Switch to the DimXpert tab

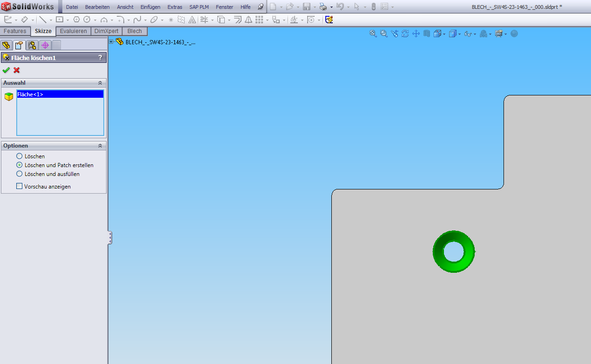click(x=107, y=31)
